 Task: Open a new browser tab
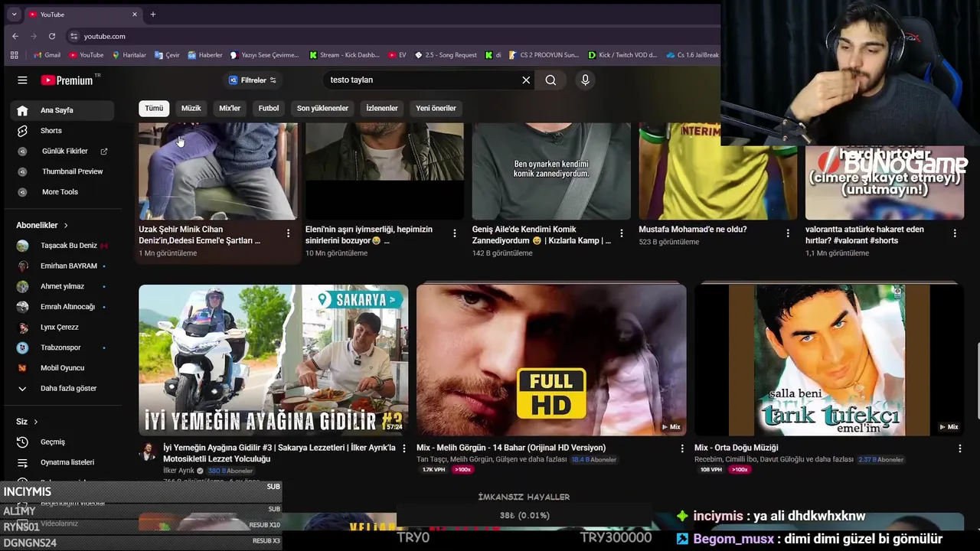pyautogui.click(x=153, y=14)
